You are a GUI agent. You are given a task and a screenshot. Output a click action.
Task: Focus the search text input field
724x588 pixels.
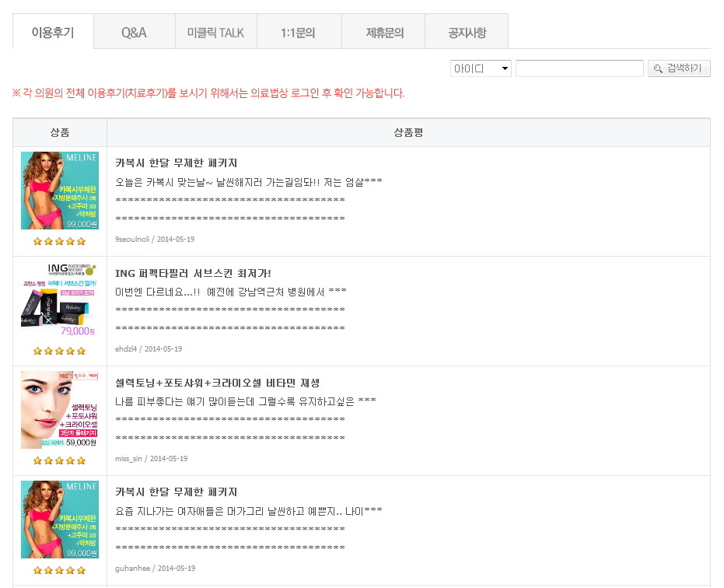579,68
